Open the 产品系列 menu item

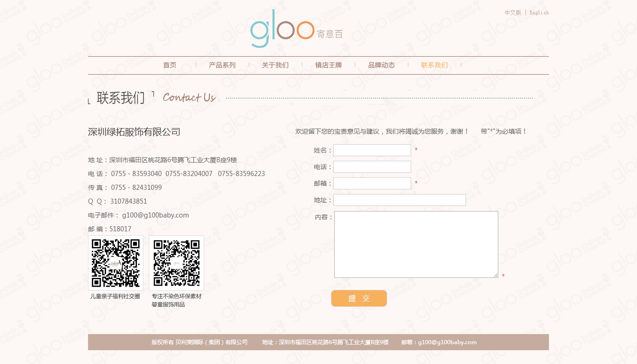pyautogui.click(x=222, y=65)
